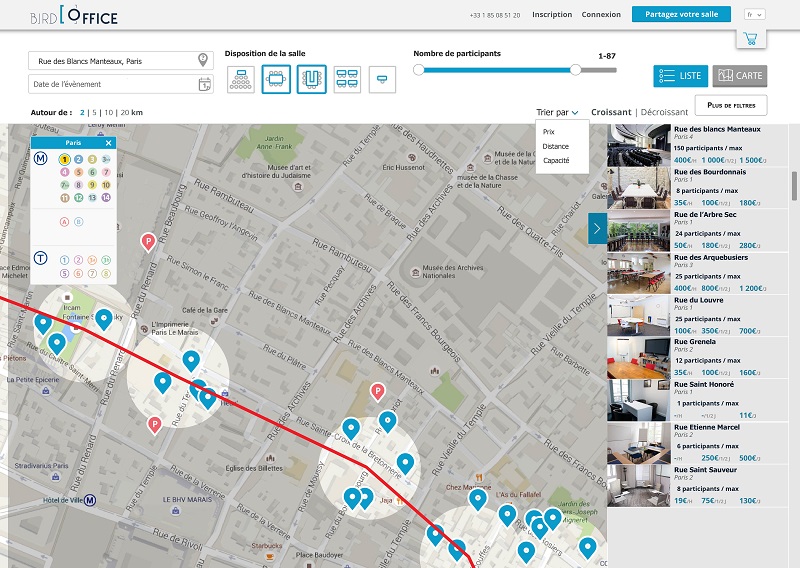
Task: Toggle the single desk layout option
Action: [x=382, y=79]
